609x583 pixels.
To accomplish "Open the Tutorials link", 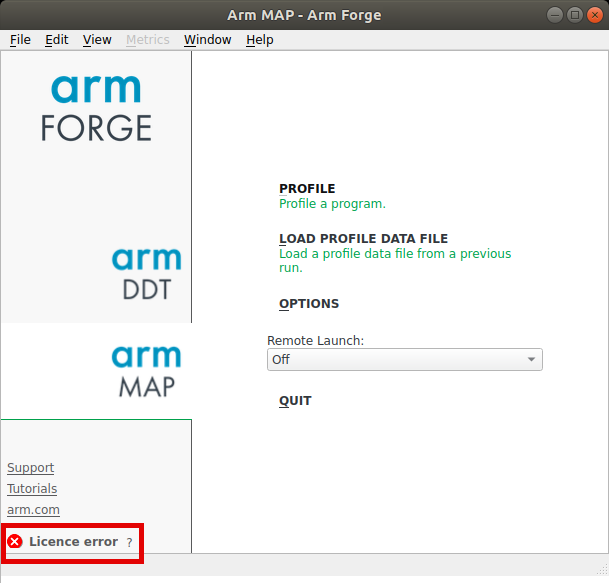I will 32,489.
